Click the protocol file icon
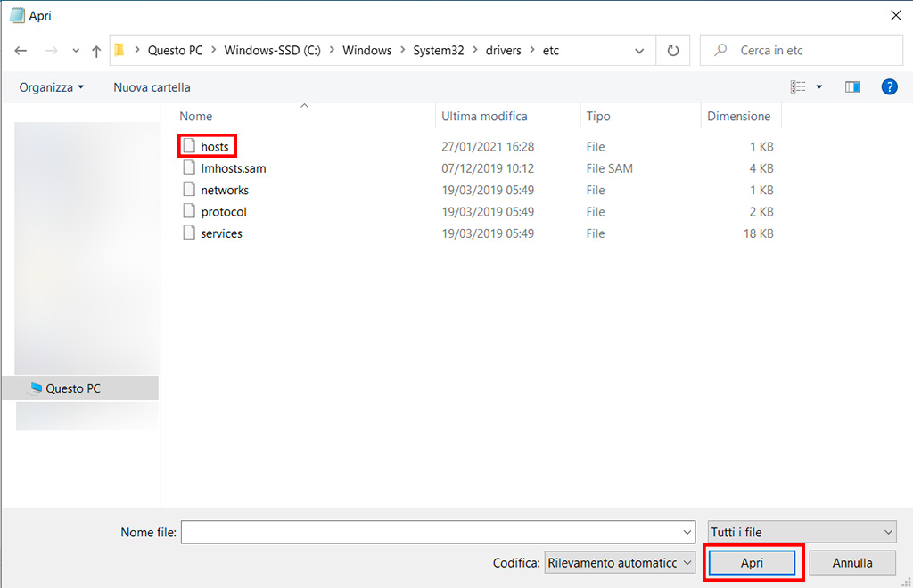913x588 pixels. pos(189,210)
